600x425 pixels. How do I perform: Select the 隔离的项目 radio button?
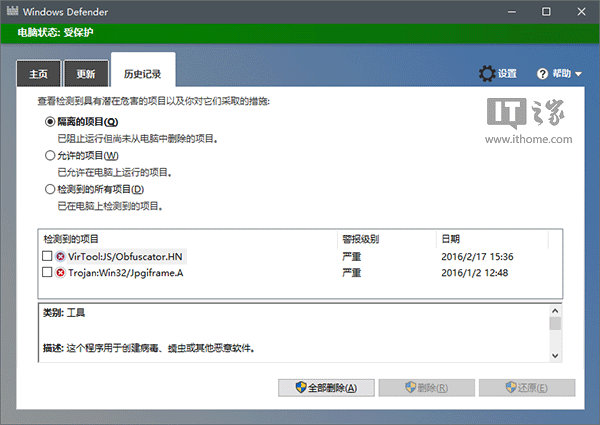(x=50, y=122)
